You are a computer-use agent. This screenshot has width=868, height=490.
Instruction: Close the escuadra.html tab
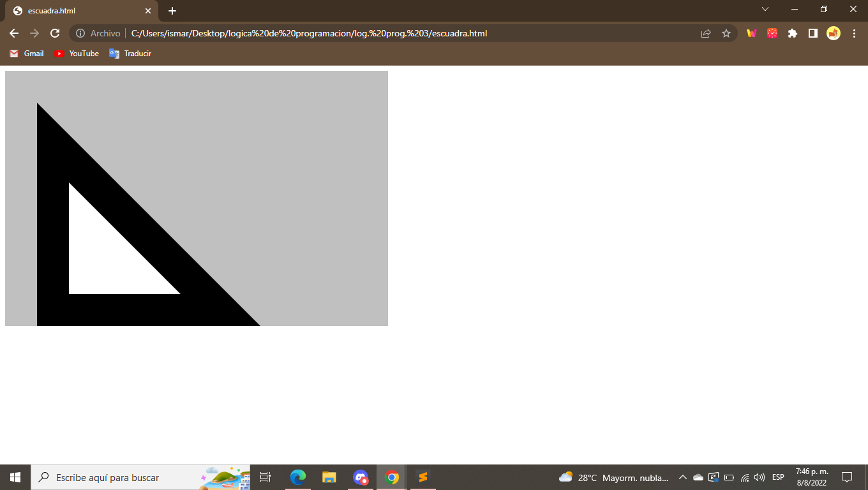[147, 11]
